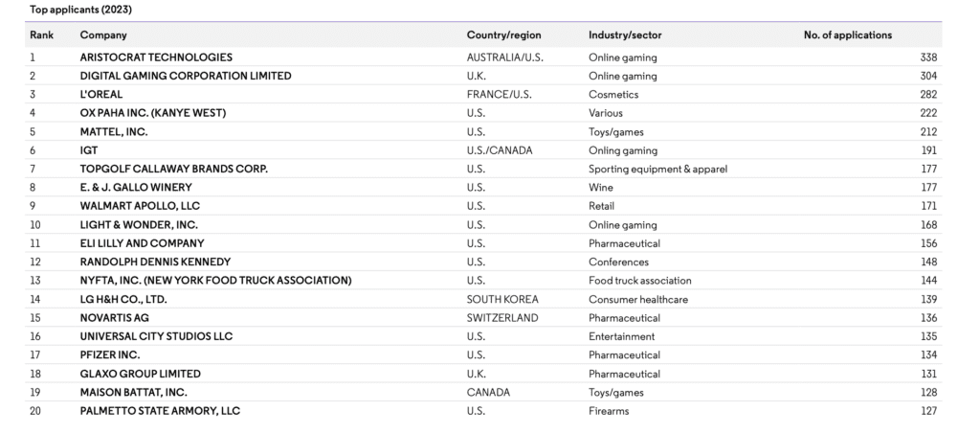Click the No. of applications header
Viewport: 980px width, 434px height.
coord(848,35)
